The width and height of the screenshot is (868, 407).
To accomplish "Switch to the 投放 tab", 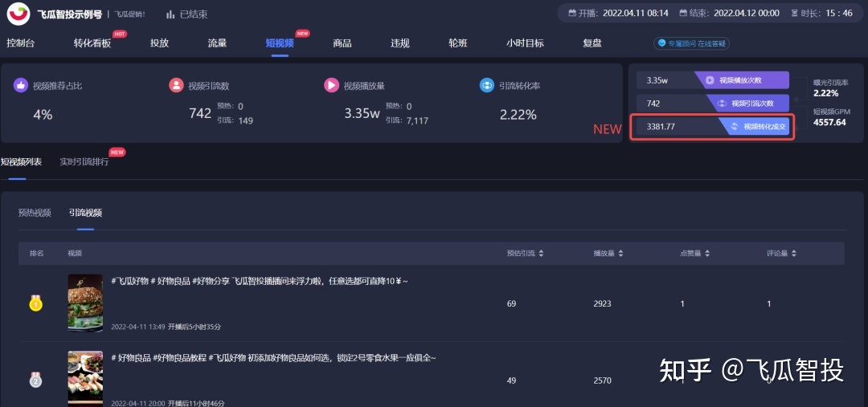I will tap(159, 43).
